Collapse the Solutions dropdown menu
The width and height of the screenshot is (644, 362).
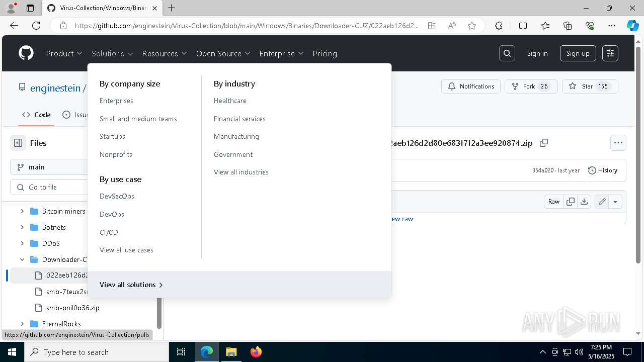[x=112, y=53]
